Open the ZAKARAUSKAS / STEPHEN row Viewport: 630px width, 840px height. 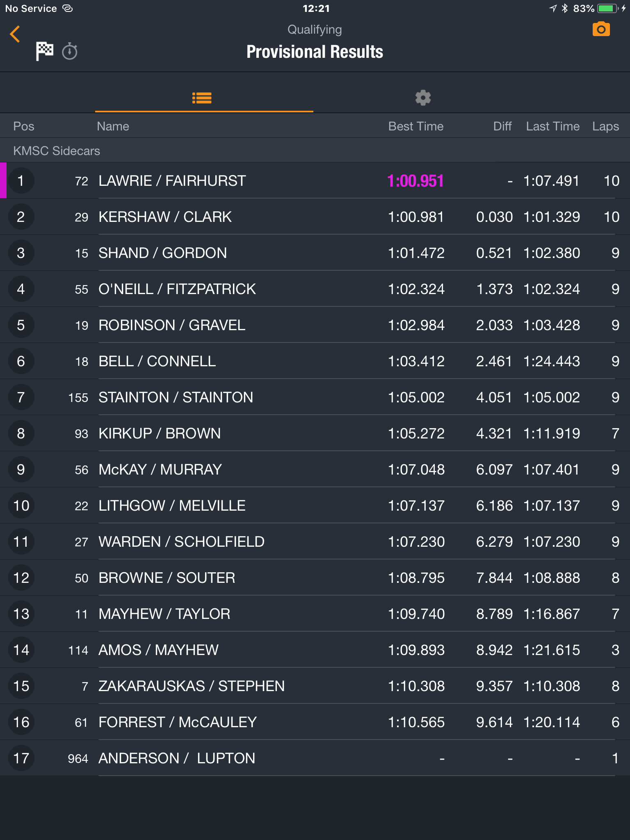(x=315, y=686)
